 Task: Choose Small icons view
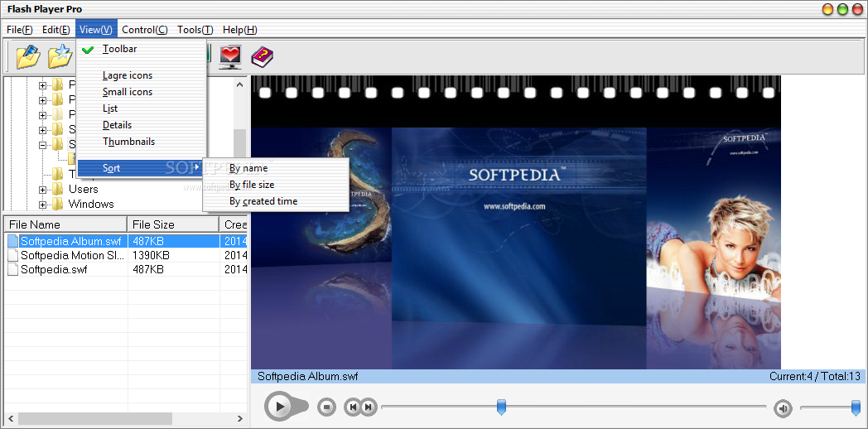141,92
